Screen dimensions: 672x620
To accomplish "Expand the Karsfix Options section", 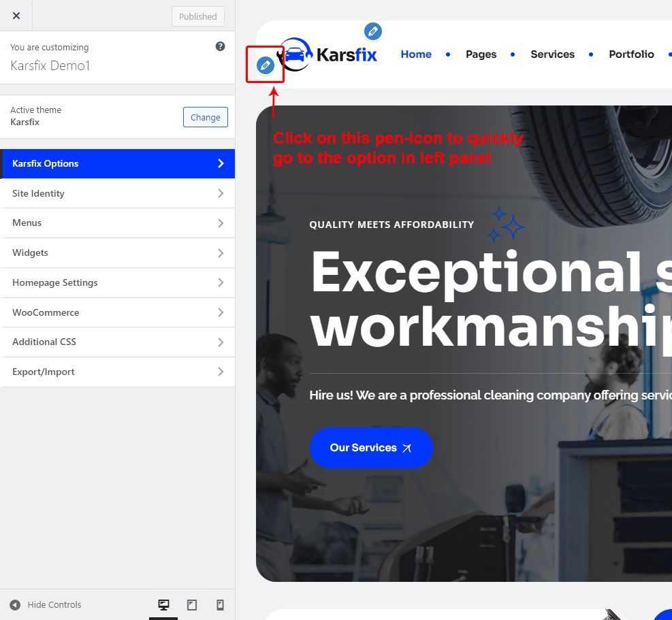I will pyautogui.click(x=117, y=163).
